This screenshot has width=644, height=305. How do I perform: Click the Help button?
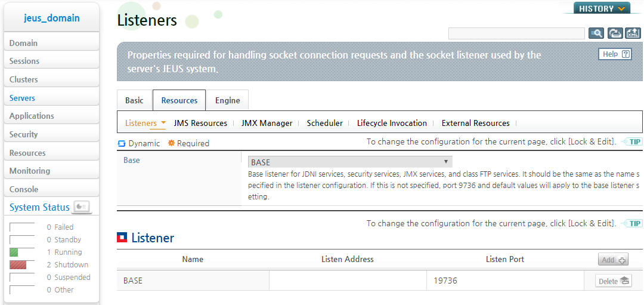tap(614, 54)
